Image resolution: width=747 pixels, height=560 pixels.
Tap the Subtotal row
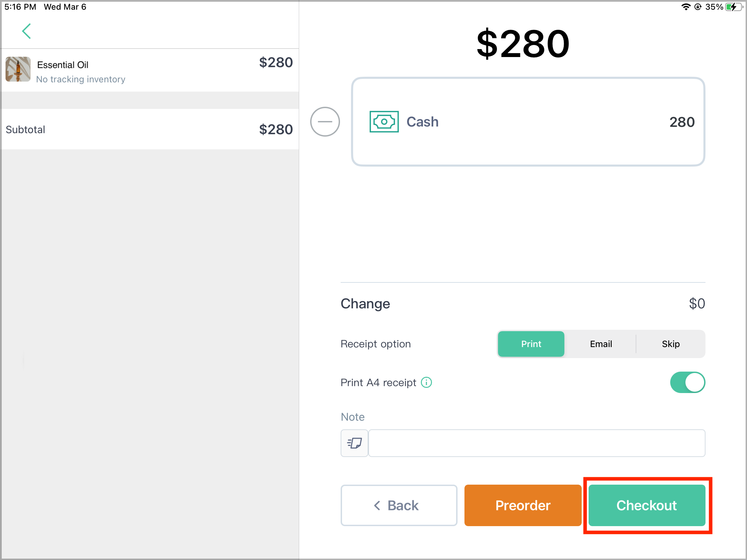(150, 129)
